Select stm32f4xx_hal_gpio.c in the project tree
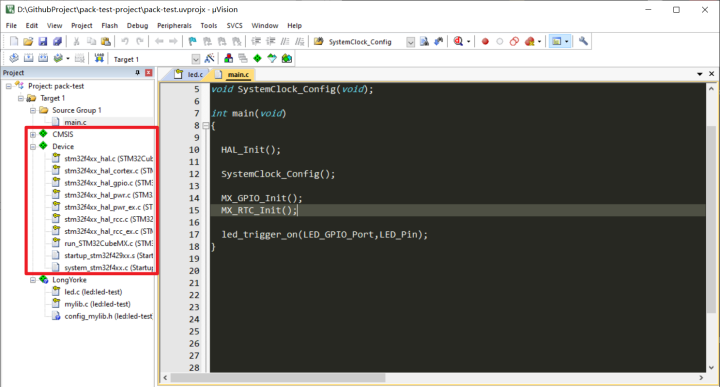The height and width of the screenshot is (387, 720). point(108,183)
